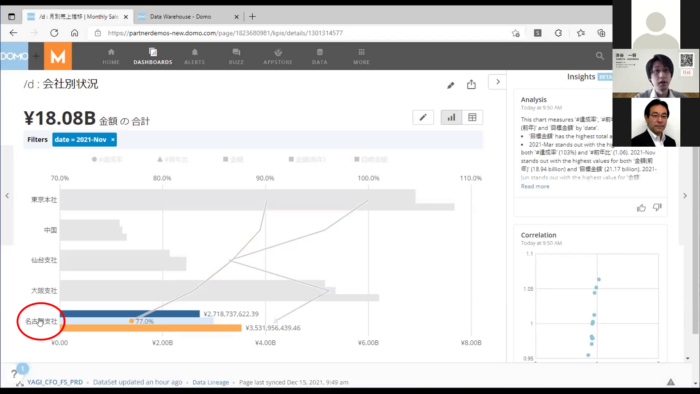Open ALERTS in Domo navigation

(x=195, y=56)
